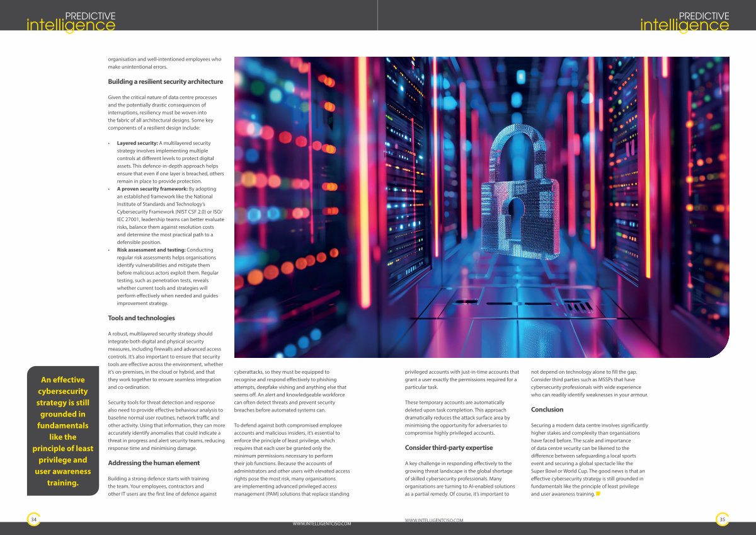The width and height of the screenshot is (756, 535).
Task: Open the left footer intelligentciso.com link
Action: tap(322, 523)
